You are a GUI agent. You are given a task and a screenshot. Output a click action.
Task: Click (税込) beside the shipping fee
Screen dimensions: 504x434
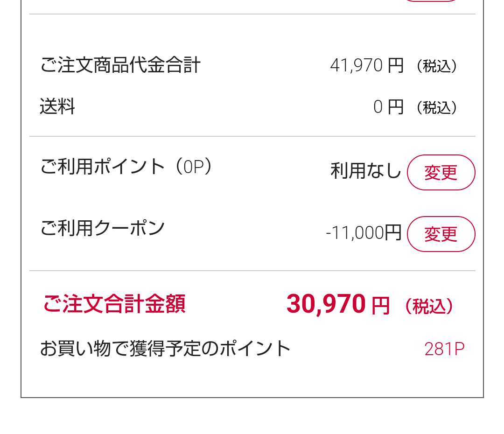click(436, 108)
